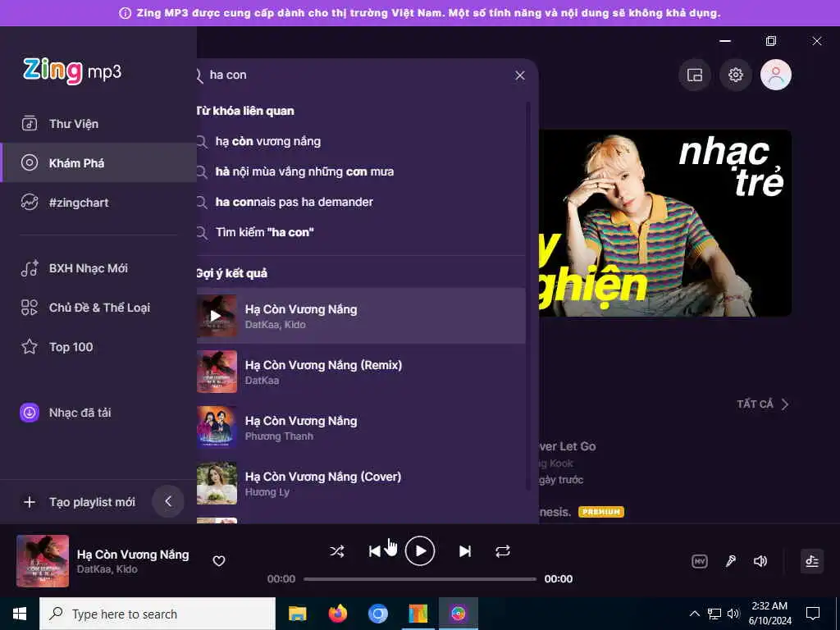The width and height of the screenshot is (840, 630).
Task: Click now-playing album cover
Action: (43, 561)
